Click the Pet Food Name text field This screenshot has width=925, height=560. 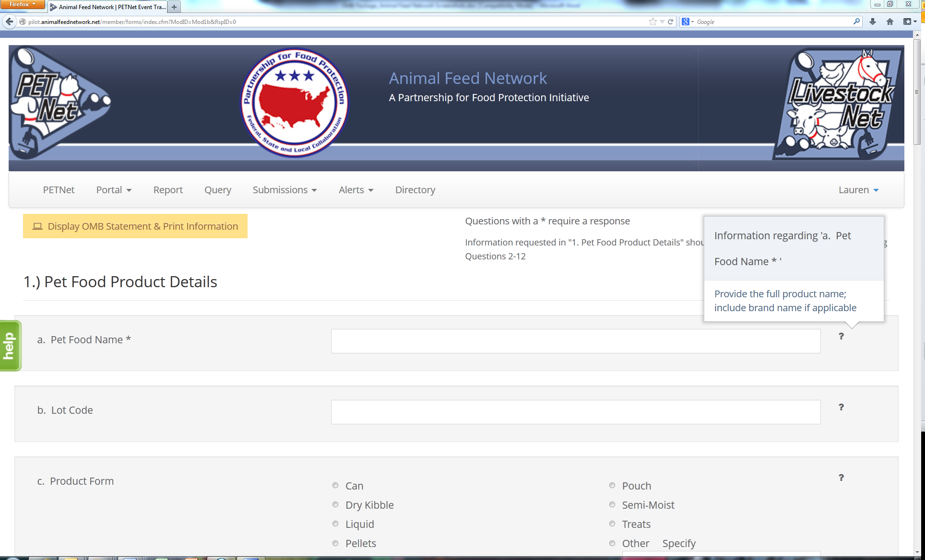(x=576, y=341)
